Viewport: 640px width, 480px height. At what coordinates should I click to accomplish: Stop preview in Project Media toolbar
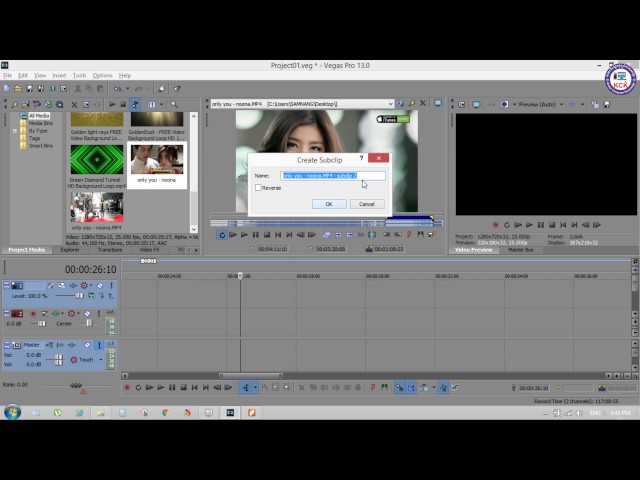point(123,104)
